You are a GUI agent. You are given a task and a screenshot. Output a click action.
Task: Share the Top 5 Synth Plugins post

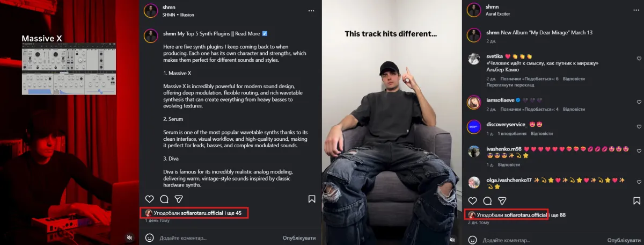coord(179,199)
